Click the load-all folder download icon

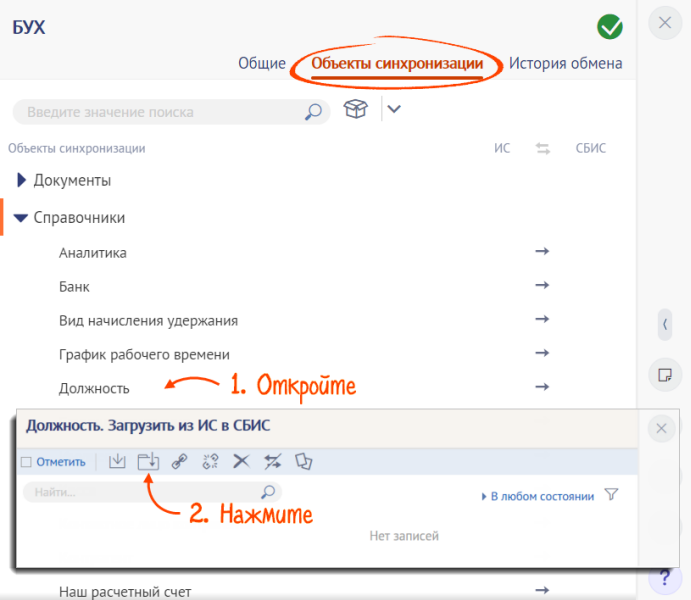point(148,461)
